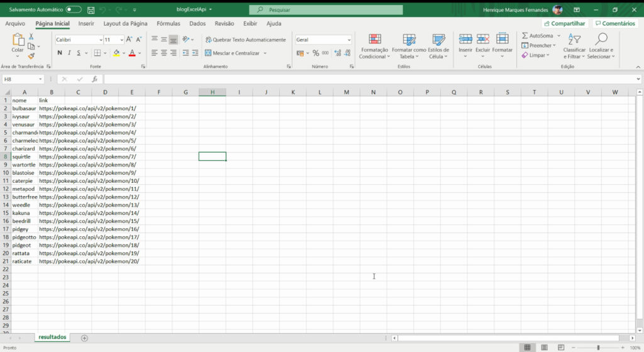Toggle italic I button
Viewport: 644px width, 352px height.
tap(69, 53)
